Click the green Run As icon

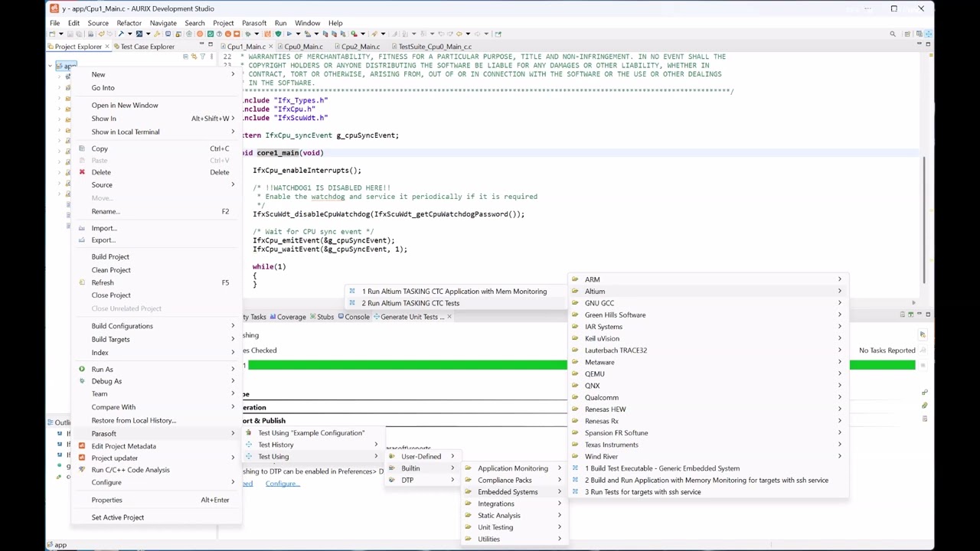tap(82, 369)
